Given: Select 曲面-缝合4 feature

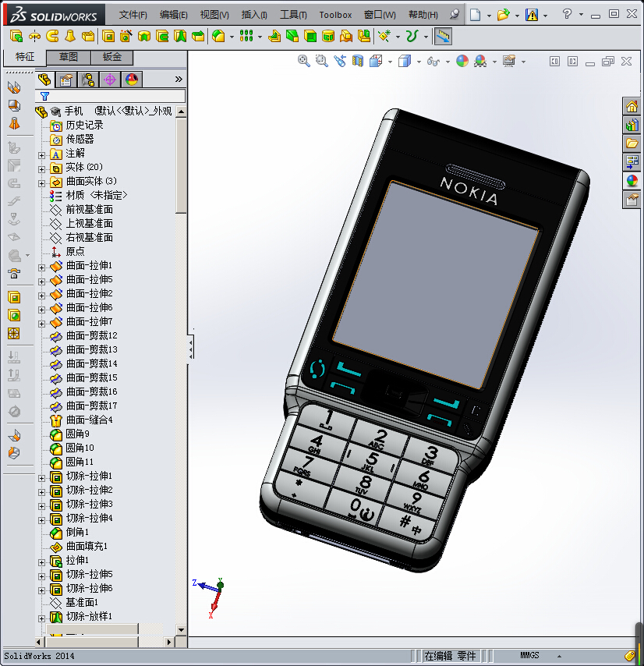Looking at the screenshot, I should (x=89, y=420).
